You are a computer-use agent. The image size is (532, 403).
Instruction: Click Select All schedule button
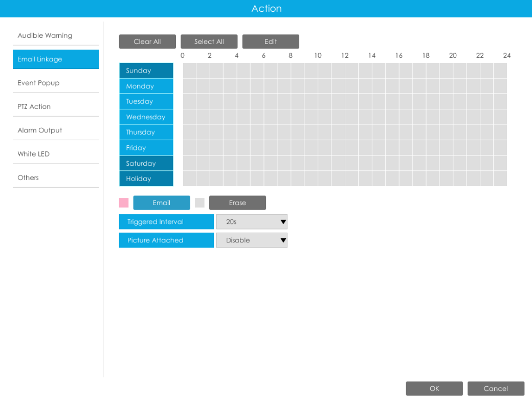(209, 41)
